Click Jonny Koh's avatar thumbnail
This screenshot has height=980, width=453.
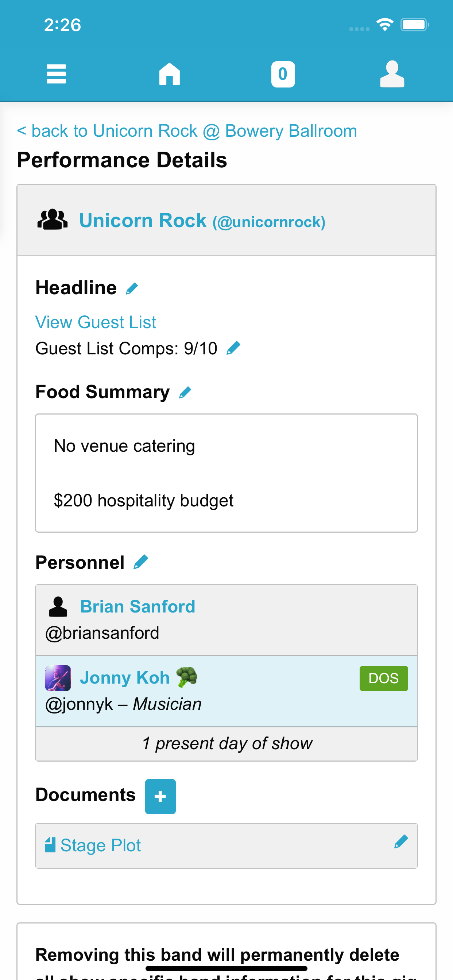pos(58,678)
